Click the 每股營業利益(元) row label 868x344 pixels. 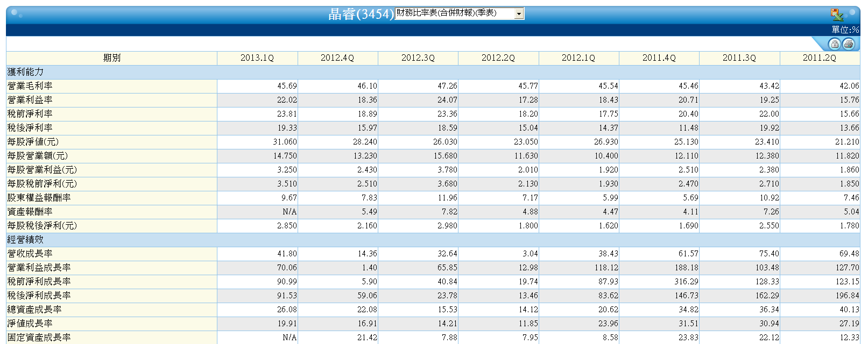pyautogui.click(x=42, y=170)
